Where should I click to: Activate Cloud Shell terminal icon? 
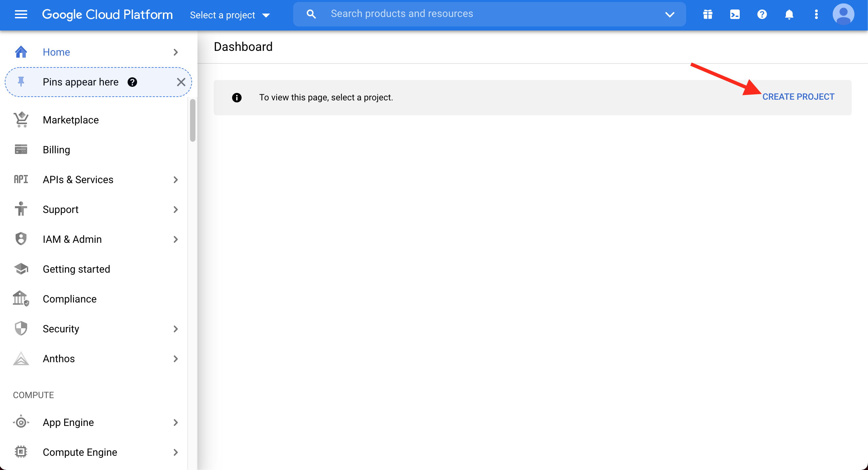(x=735, y=15)
